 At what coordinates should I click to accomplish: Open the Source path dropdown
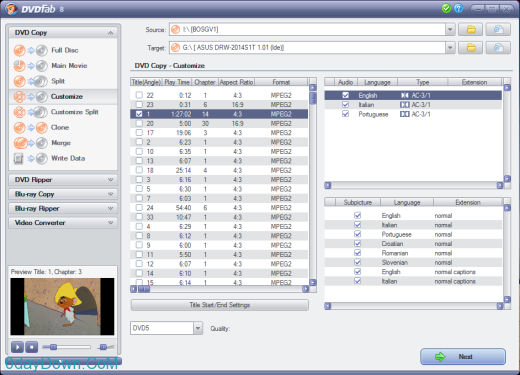click(x=450, y=30)
